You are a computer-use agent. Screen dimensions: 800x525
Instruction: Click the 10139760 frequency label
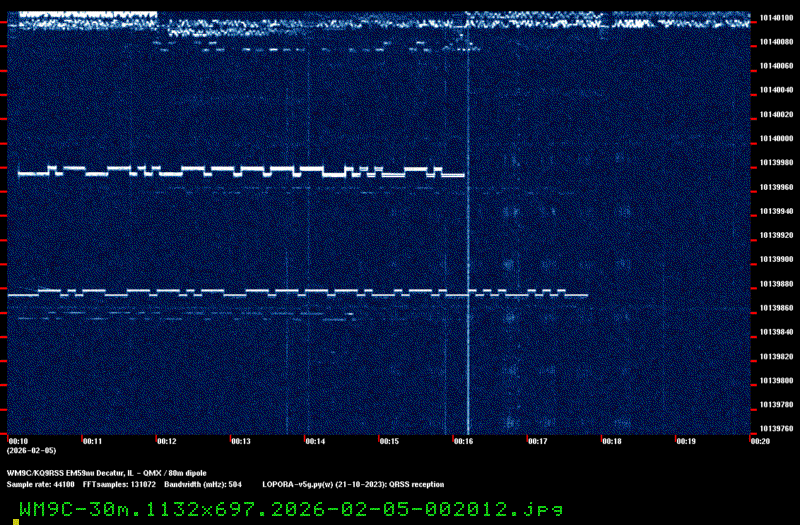pyautogui.click(x=777, y=429)
